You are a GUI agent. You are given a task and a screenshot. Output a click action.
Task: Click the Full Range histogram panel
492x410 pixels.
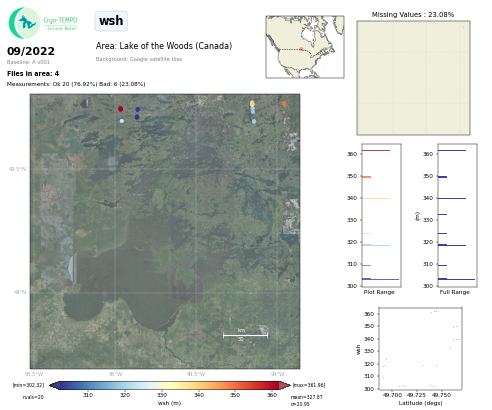coord(457,215)
